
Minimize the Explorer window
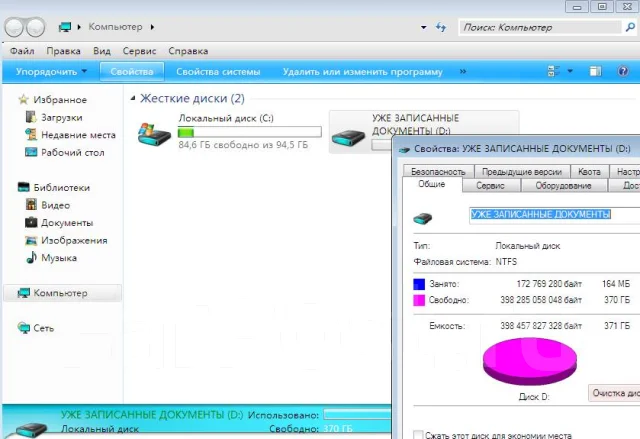(577, 7)
